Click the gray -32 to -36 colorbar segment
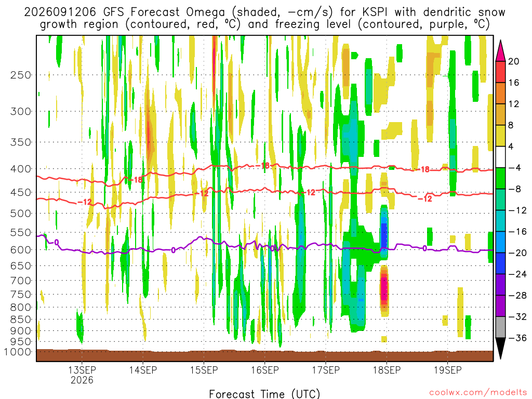This screenshot has width=532, height=399. click(500, 327)
